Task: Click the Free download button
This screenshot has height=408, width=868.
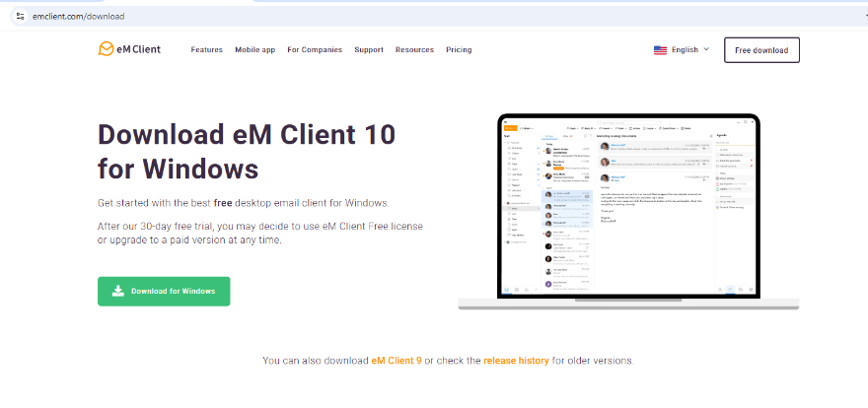Action: tap(761, 49)
